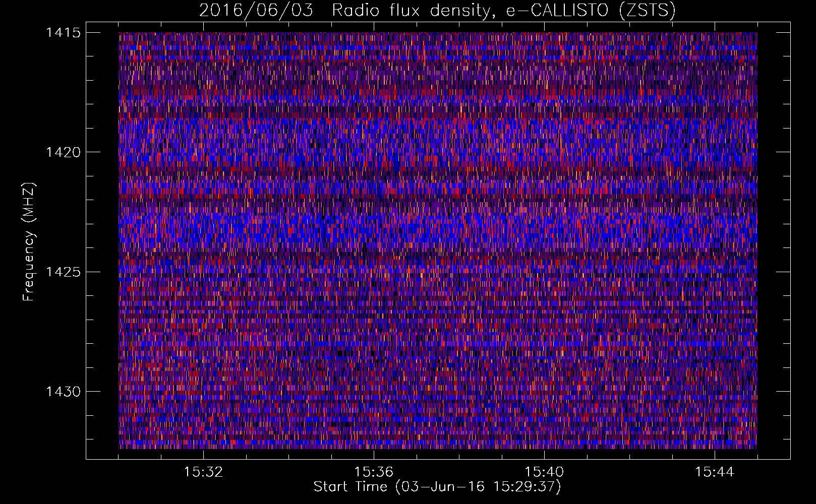The width and height of the screenshot is (816, 504).
Task: Click the 15:44 time tick label
Action: [715, 472]
